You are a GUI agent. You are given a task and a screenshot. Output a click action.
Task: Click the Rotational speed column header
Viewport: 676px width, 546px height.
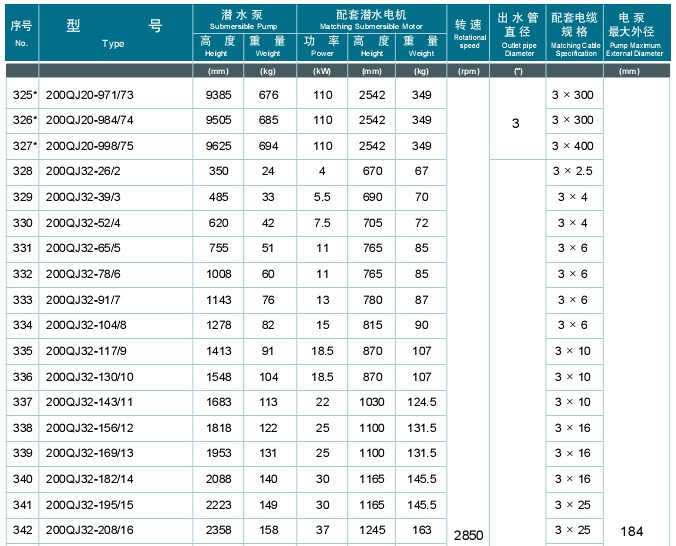point(468,32)
